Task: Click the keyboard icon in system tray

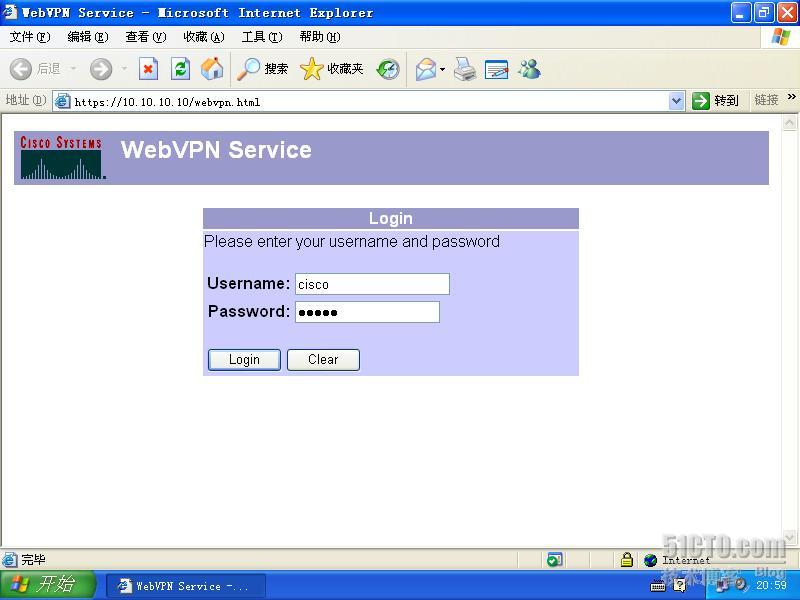Action: [x=658, y=586]
